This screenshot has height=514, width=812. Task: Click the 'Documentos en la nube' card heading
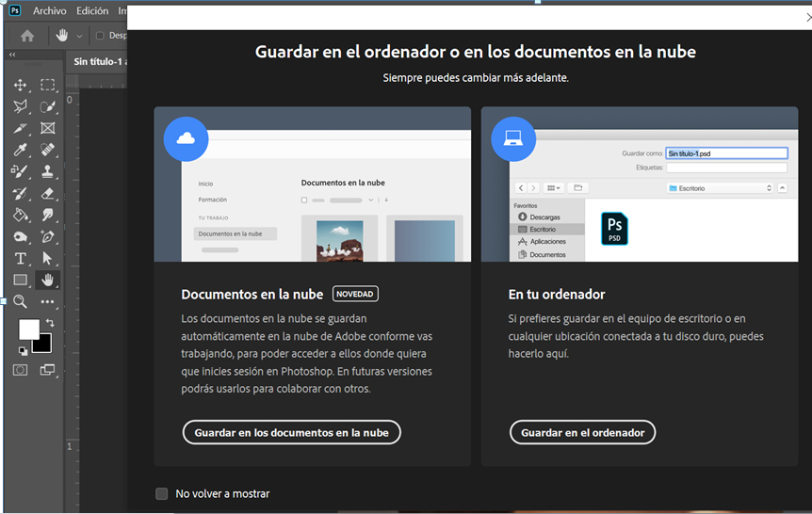pyautogui.click(x=252, y=294)
